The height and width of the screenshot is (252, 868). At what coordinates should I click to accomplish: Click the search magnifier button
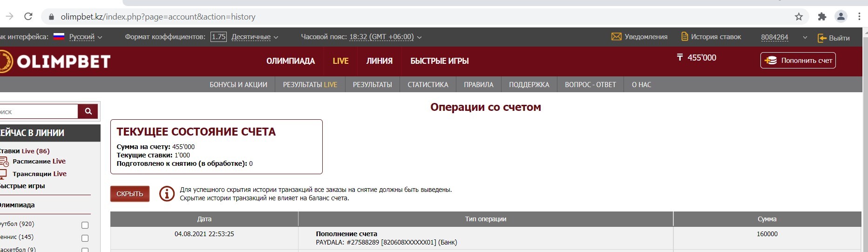point(88,111)
